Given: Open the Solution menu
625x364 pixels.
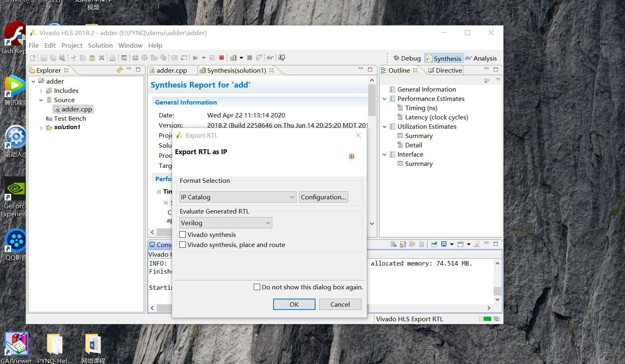Looking at the screenshot, I should coord(100,45).
